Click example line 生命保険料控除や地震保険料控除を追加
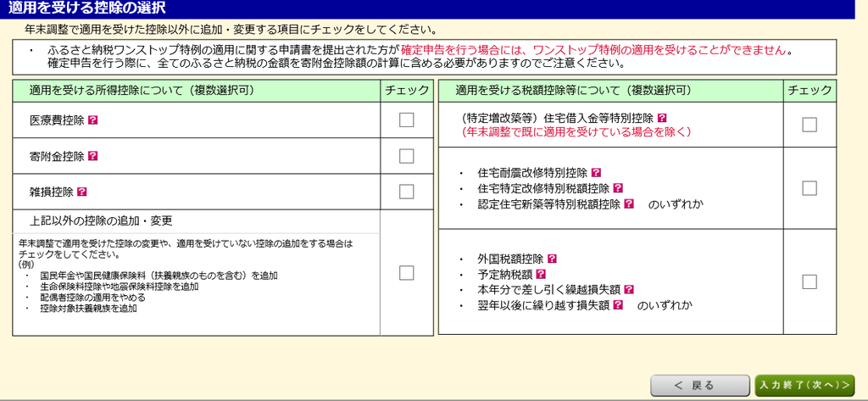 click(120, 287)
